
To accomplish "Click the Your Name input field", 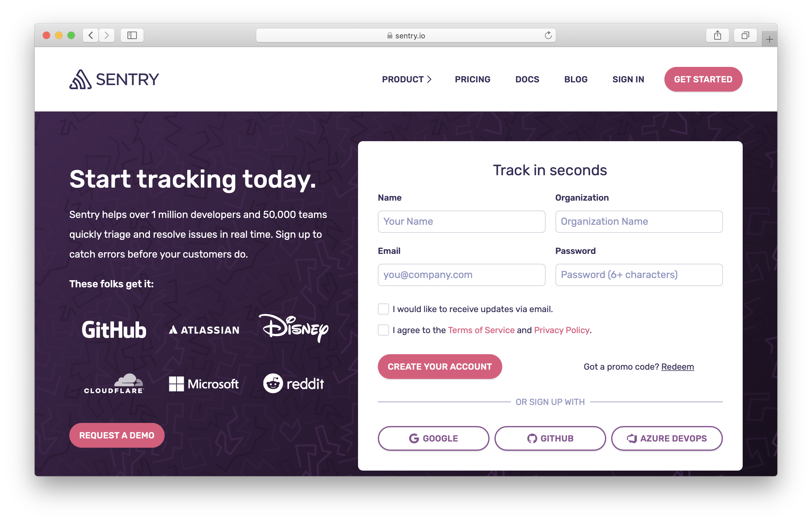I will [462, 221].
